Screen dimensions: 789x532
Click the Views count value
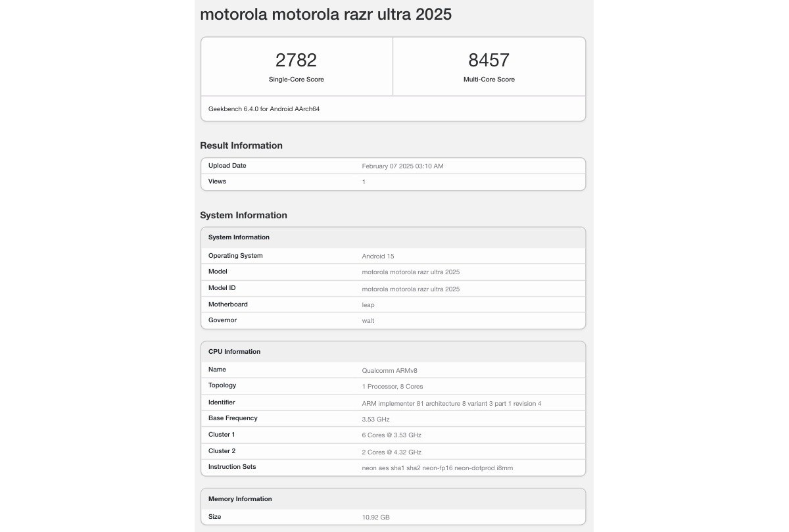tap(363, 181)
